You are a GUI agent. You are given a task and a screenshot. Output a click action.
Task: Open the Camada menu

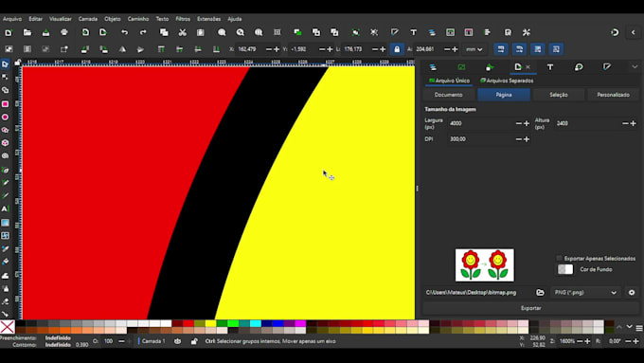click(88, 19)
